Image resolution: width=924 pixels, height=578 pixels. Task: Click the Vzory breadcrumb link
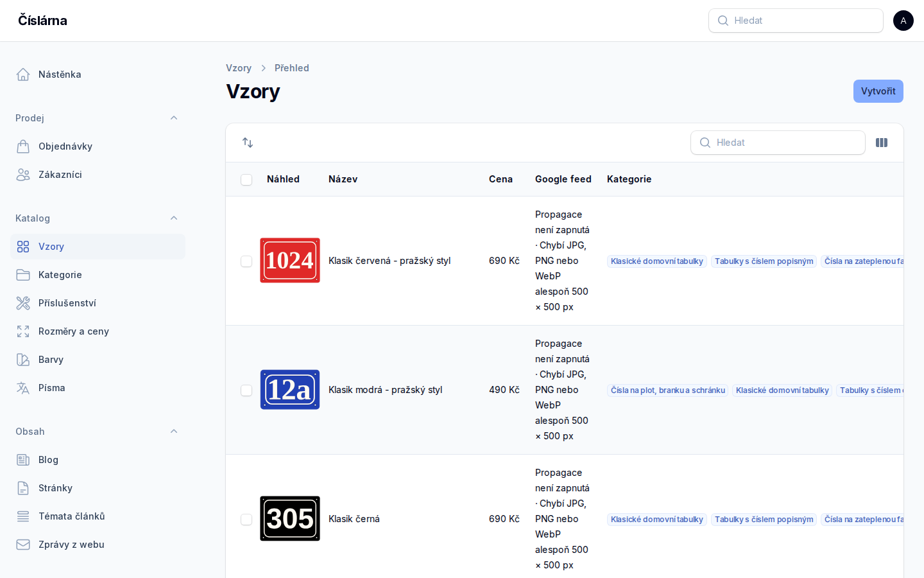(x=239, y=68)
